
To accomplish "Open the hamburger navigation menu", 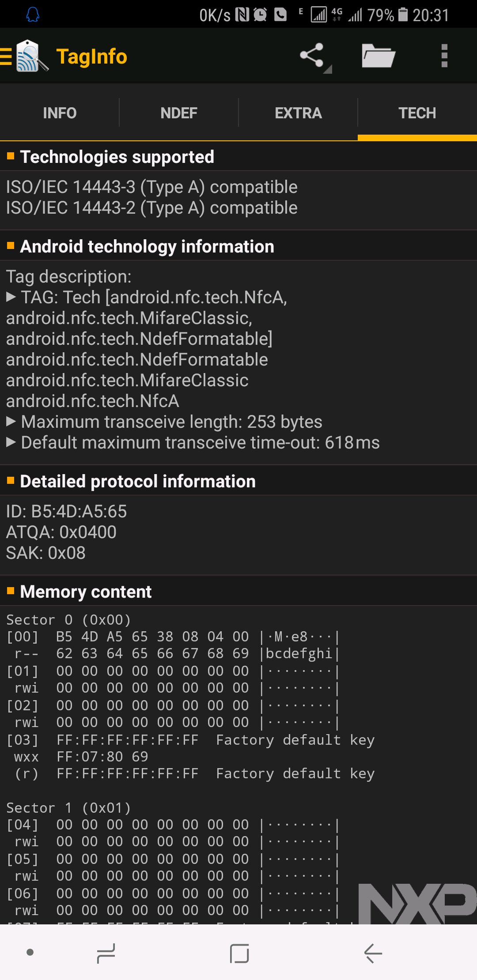I will coord(6,57).
